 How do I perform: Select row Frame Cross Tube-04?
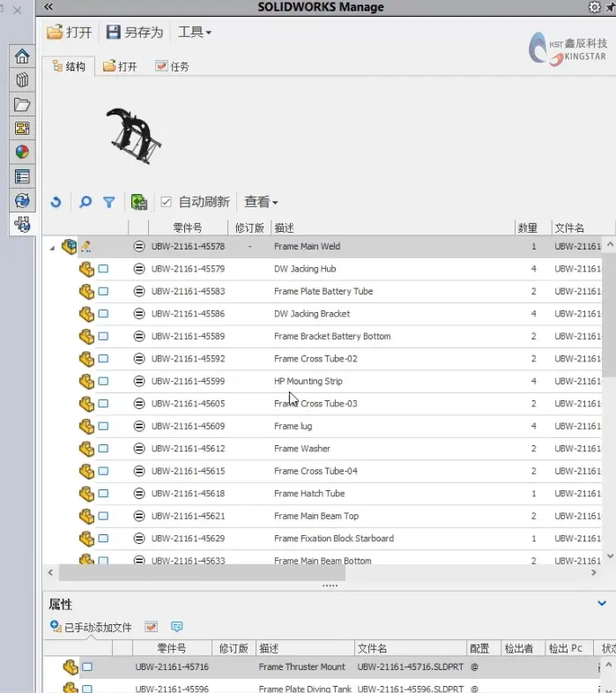click(x=322, y=471)
